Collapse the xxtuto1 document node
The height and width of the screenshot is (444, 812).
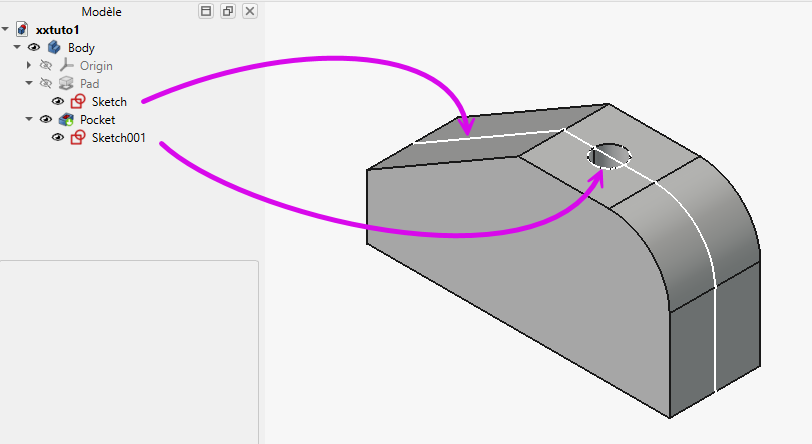coord(6,30)
